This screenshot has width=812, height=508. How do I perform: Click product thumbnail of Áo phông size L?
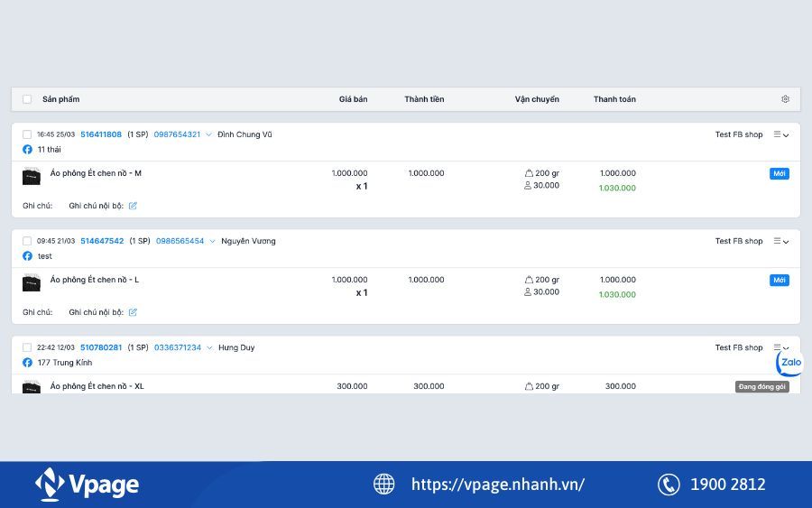pyautogui.click(x=32, y=282)
